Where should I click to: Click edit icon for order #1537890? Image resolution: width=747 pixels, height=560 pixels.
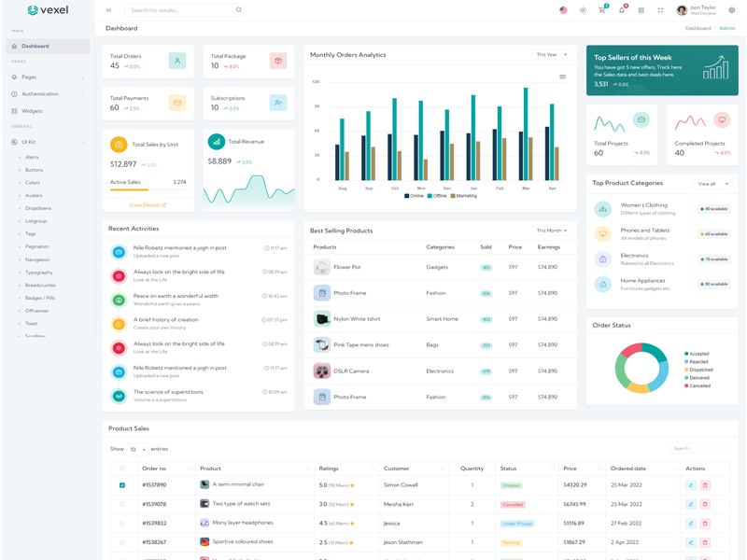point(691,485)
